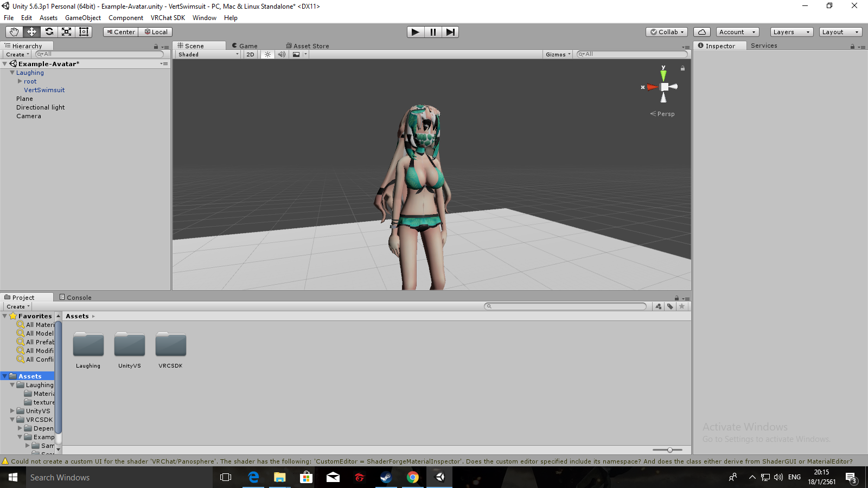Open Project Create dropdown

[x=18, y=306]
